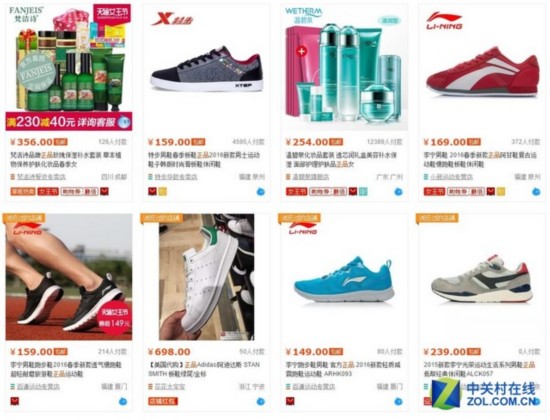Click ¥356.00 price on Fanjeis listing

[32, 142]
